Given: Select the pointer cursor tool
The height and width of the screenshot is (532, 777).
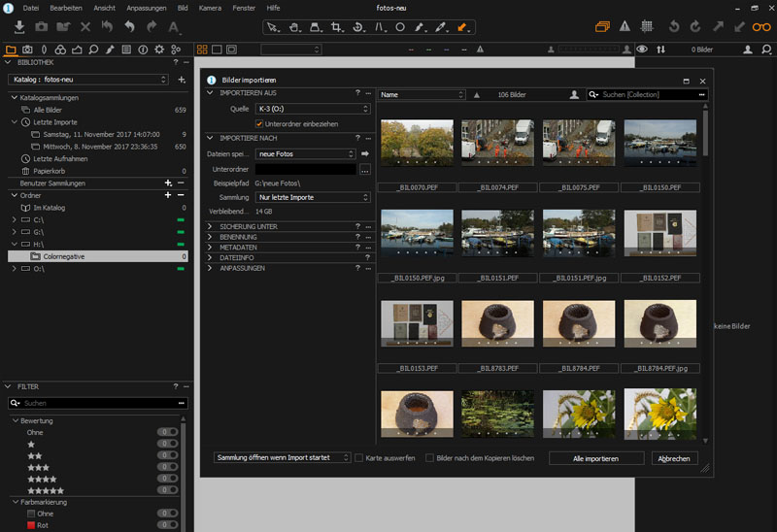Looking at the screenshot, I should [272, 27].
